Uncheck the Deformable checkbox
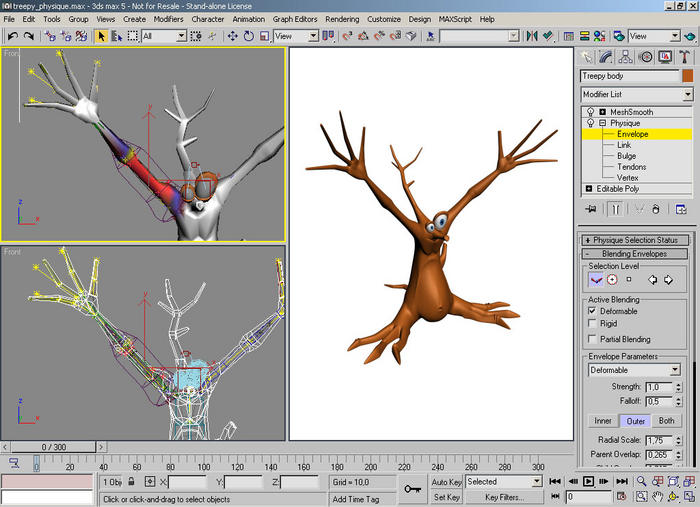The width and height of the screenshot is (700, 507). [x=592, y=311]
